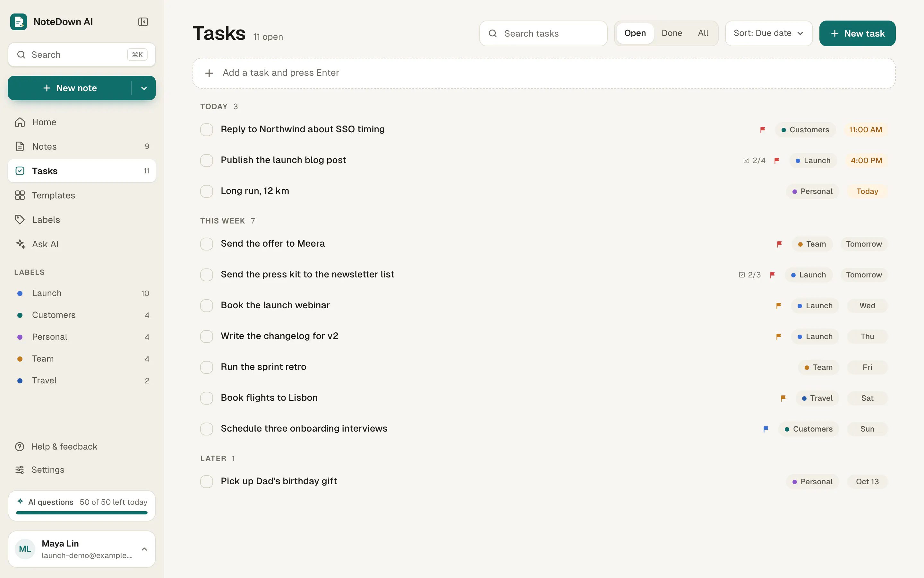Check off Reply to Northwind about SSO timing
This screenshot has width=924, height=578.
click(207, 130)
